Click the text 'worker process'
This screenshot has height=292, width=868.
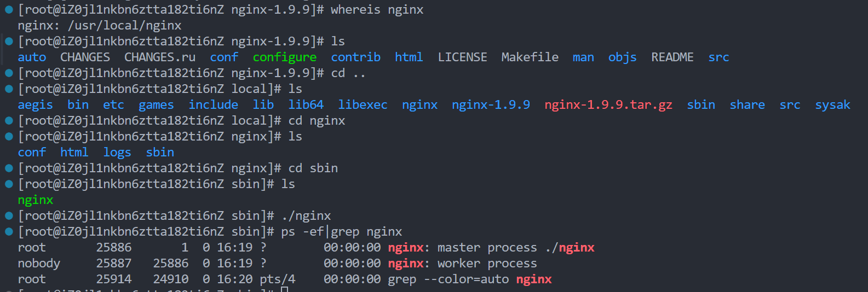point(487,264)
